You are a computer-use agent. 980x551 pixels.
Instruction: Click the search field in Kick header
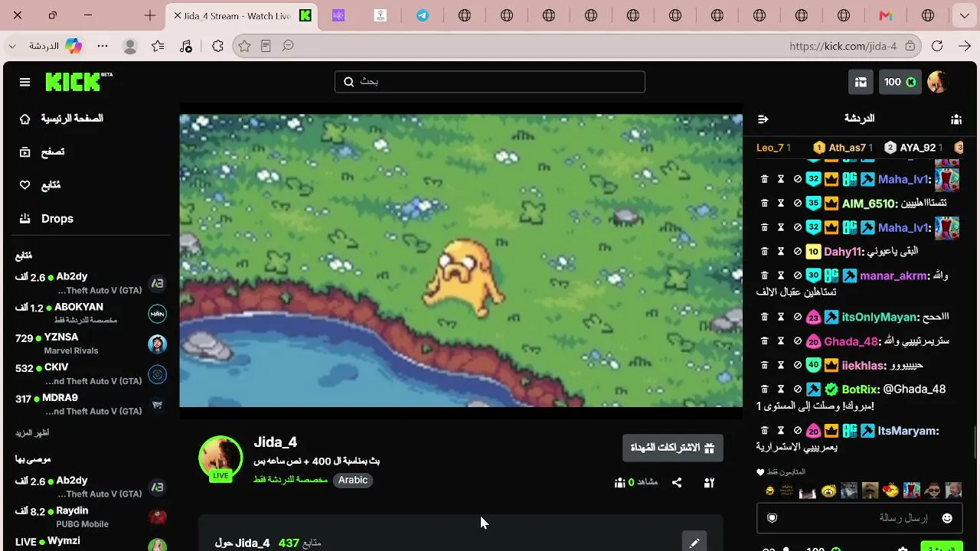click(490, 82)
